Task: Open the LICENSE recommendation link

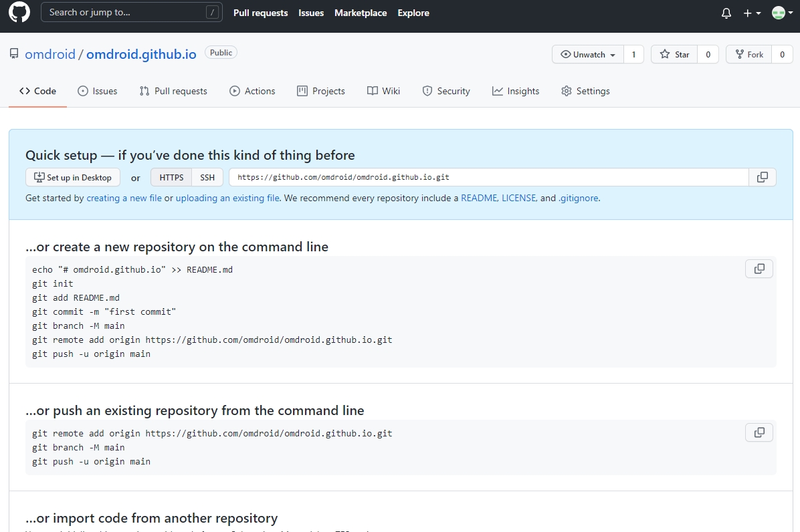Action: (519, 198)
